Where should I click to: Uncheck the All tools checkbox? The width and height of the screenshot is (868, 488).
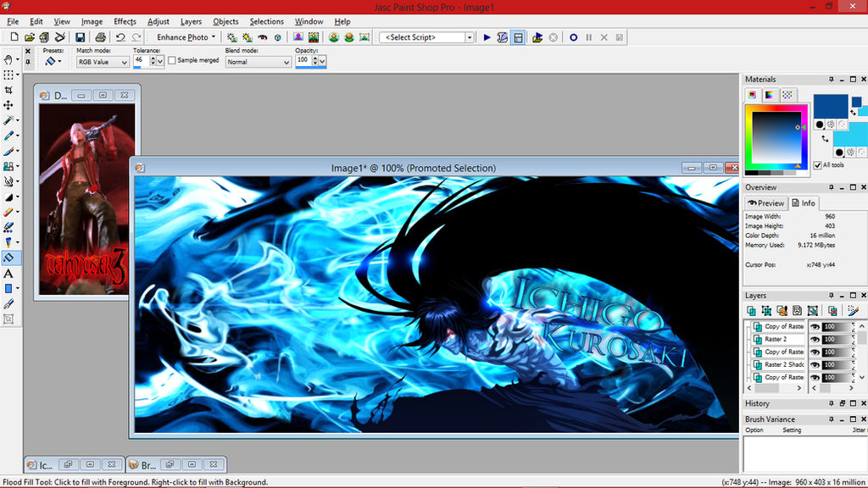click(818, 165)
